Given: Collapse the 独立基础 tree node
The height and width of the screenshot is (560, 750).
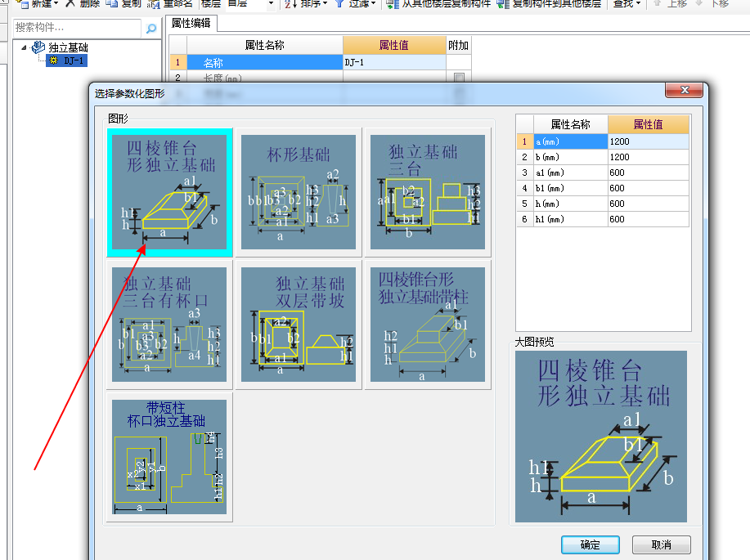Looking at the screenshot, I should click(x=24, y=47).
